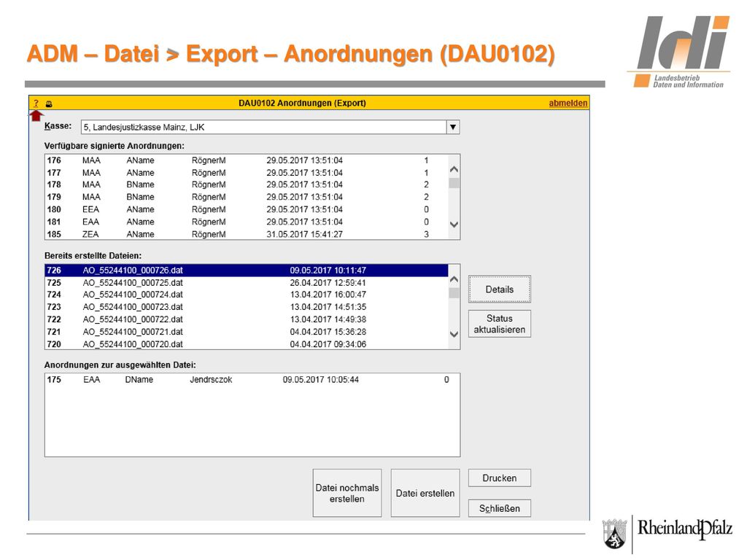Select file AO_55244100_000721.dat
Viewport: 747px width, 560px height.
pos(247,332)
